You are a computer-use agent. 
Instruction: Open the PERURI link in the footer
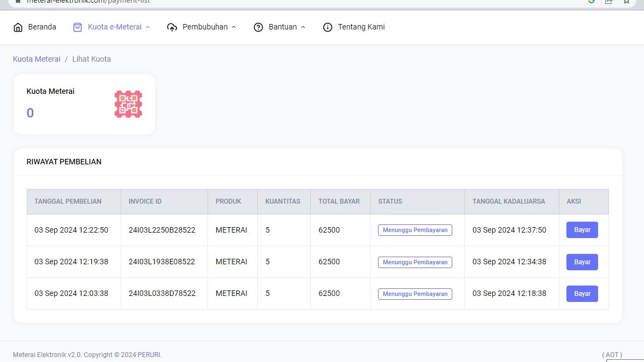pyautogui.click(x=149, y=354)
